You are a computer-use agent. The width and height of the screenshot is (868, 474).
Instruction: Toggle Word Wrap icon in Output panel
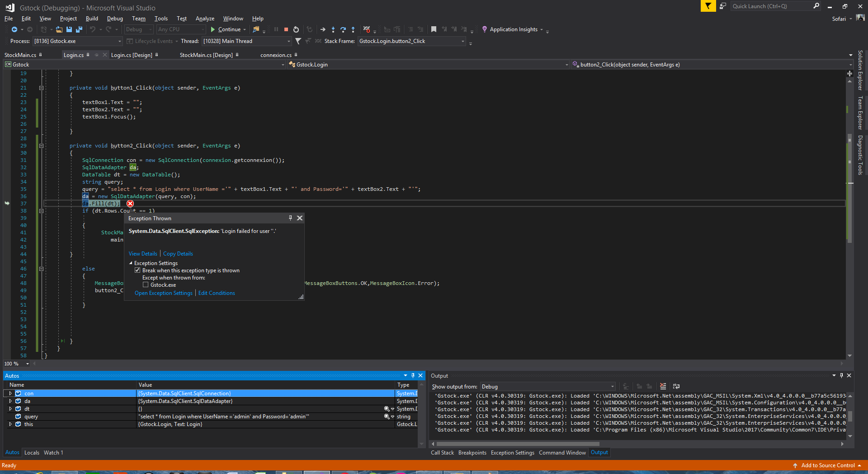pos(676,386)
